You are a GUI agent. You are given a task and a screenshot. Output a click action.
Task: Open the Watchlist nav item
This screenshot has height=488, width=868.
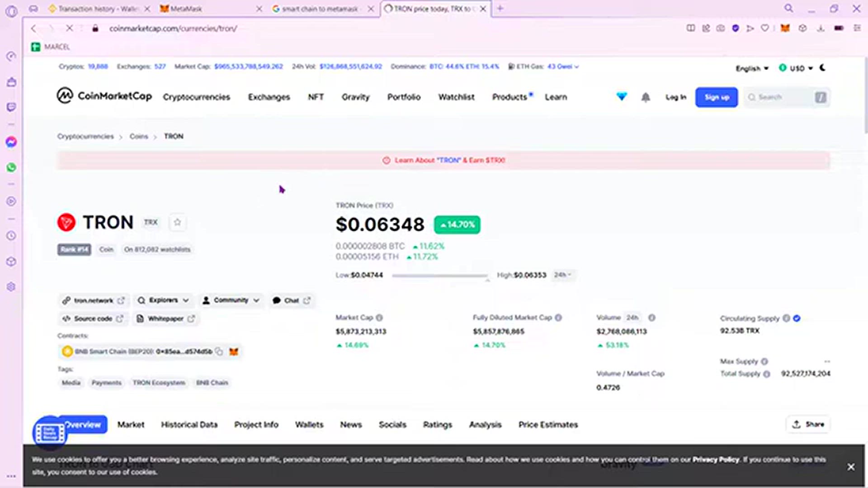pos(456,97)
